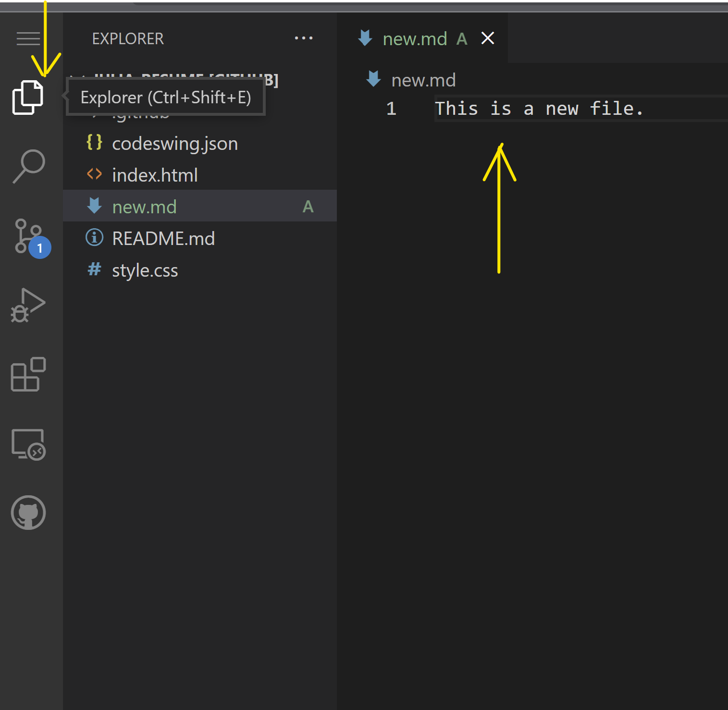Click line number 1 in the gutter
The image size is (728, 710).
[391, 109]
